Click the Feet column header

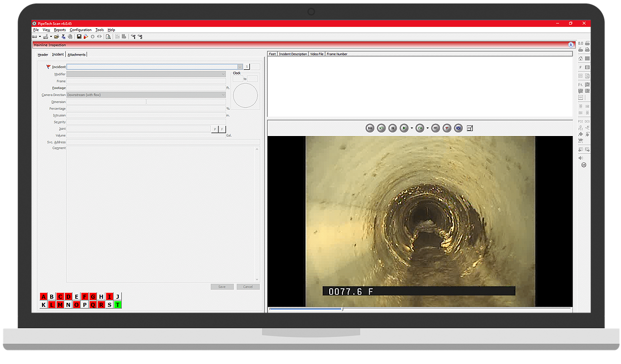pyautogui.click(x=273, y=54)
